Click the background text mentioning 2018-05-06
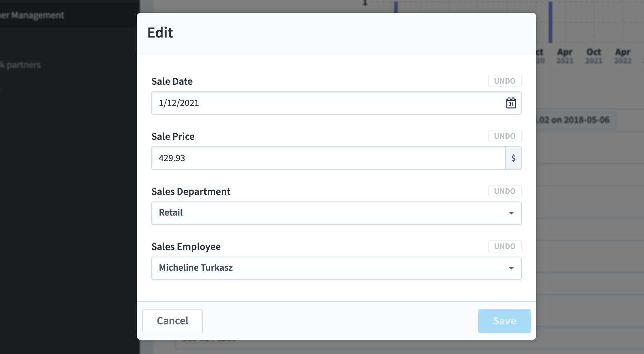The height and width of the screenshot is (354, 644). (x=573, y=120)
